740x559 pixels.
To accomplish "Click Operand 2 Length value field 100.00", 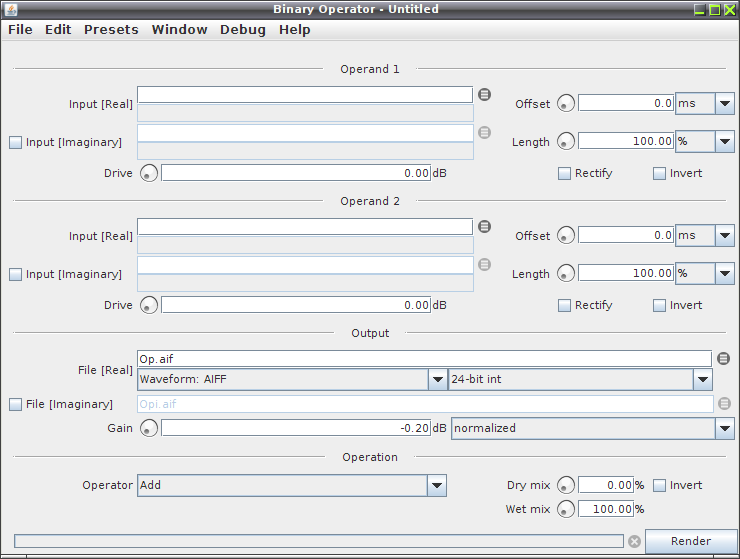I will 626,273.
